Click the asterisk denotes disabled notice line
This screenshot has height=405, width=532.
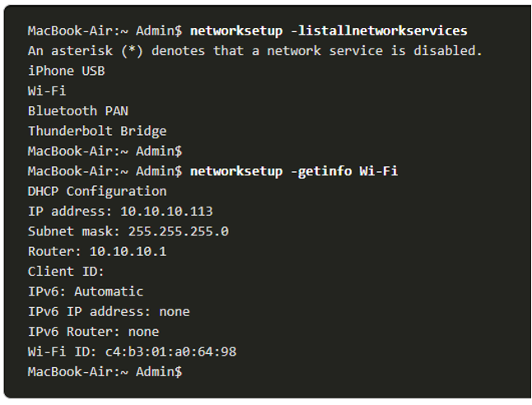[254, 51]
